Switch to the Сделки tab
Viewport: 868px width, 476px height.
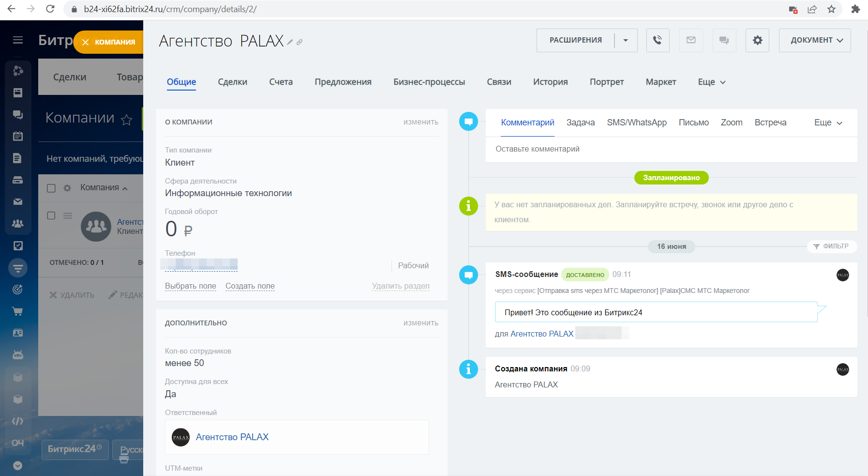pos(232,82)
